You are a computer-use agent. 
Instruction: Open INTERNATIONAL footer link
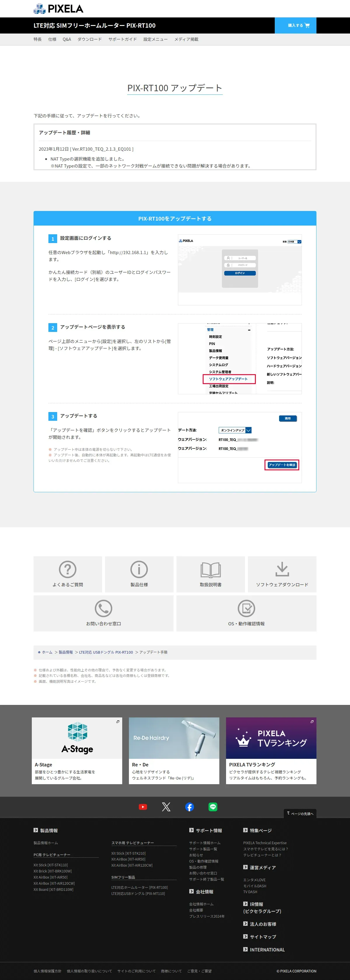264,950
